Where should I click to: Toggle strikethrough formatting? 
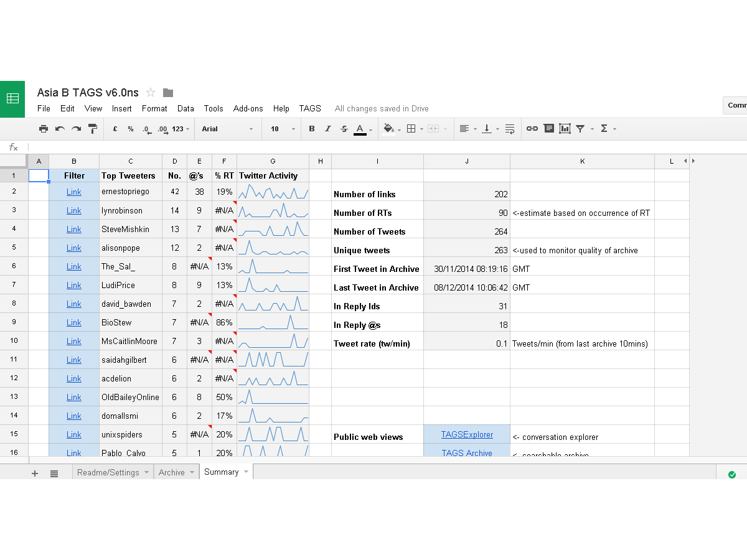click(344, 129)
